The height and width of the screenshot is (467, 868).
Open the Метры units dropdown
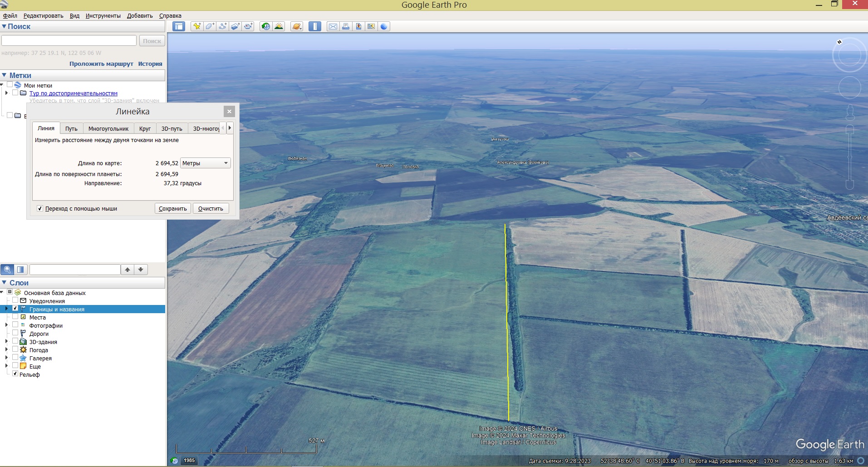(205, 163)
